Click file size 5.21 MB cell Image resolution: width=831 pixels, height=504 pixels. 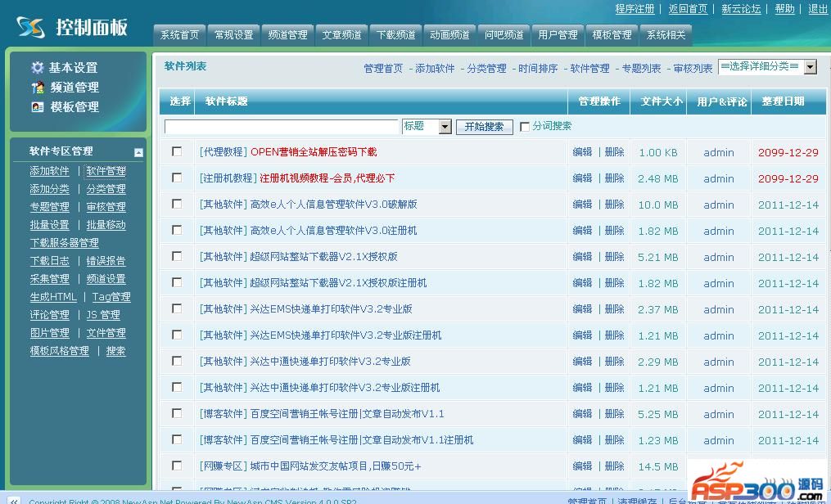[x=658, y=257]
